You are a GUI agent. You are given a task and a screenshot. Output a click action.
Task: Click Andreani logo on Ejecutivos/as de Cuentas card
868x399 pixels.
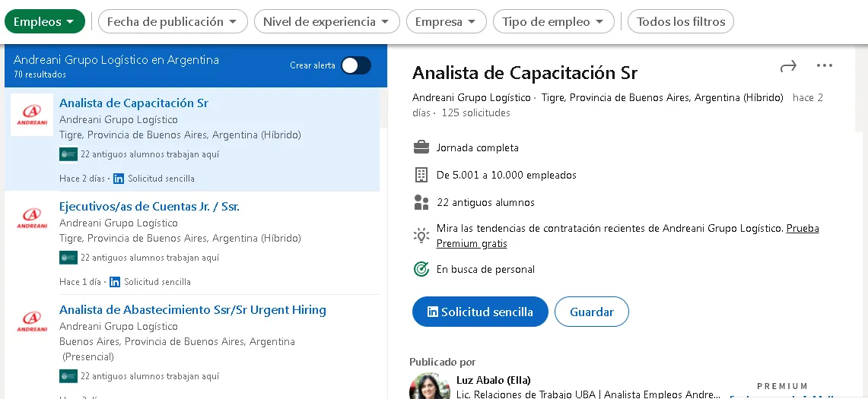tap(32, 218)
